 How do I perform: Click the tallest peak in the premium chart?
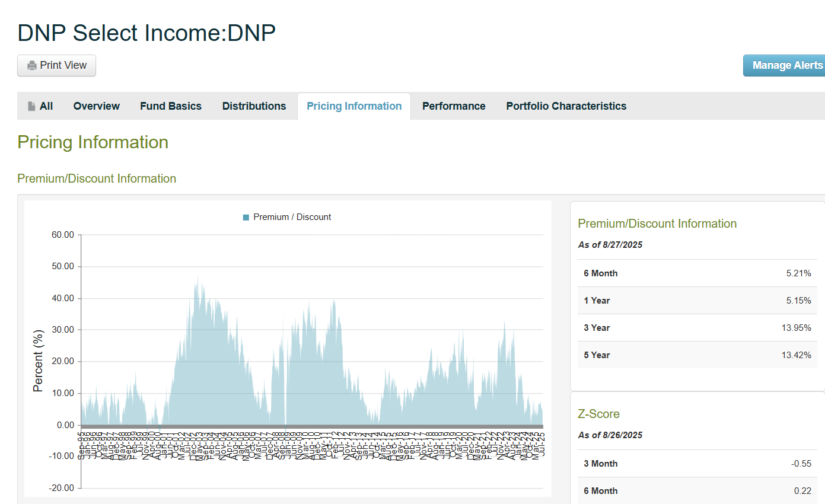199,277
